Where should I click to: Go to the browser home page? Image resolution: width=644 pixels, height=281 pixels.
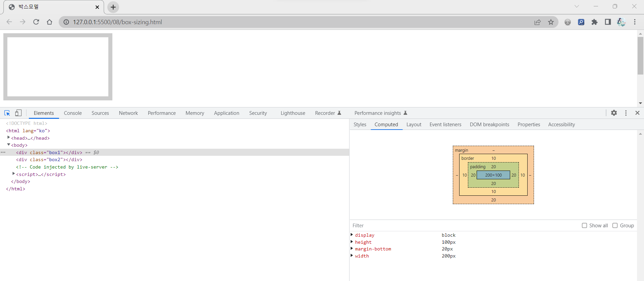tap(50, 22)
